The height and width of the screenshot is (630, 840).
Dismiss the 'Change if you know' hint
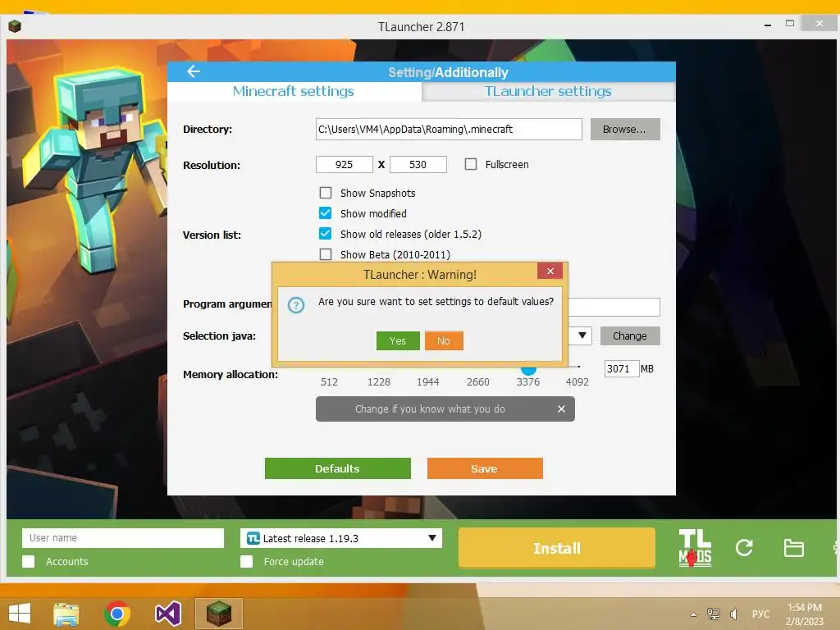tap(561, 409)
